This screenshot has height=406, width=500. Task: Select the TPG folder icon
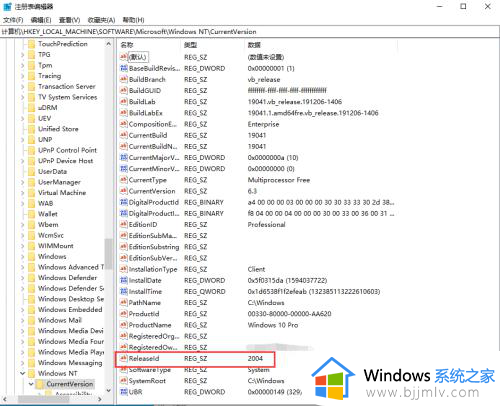(x=32, y=55)
